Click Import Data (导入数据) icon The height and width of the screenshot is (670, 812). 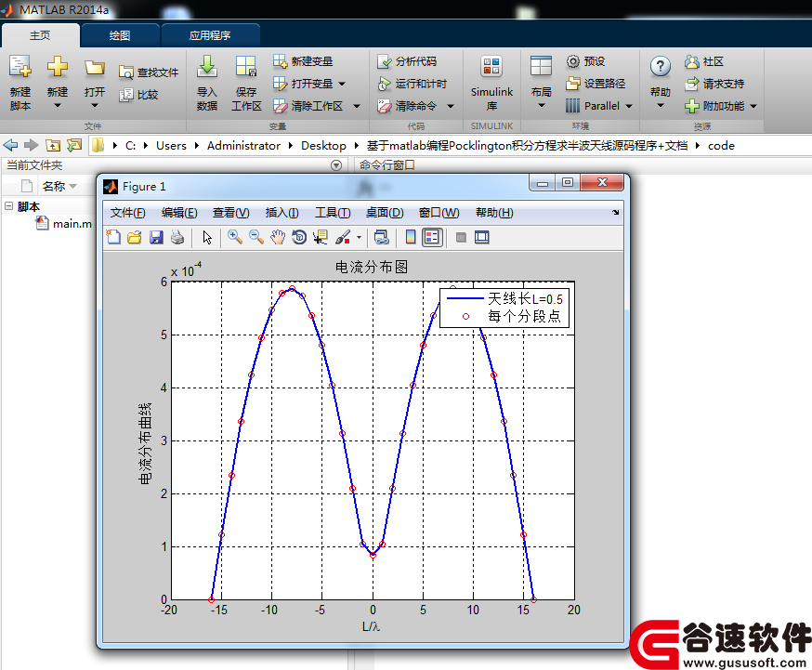pos(206,66)
